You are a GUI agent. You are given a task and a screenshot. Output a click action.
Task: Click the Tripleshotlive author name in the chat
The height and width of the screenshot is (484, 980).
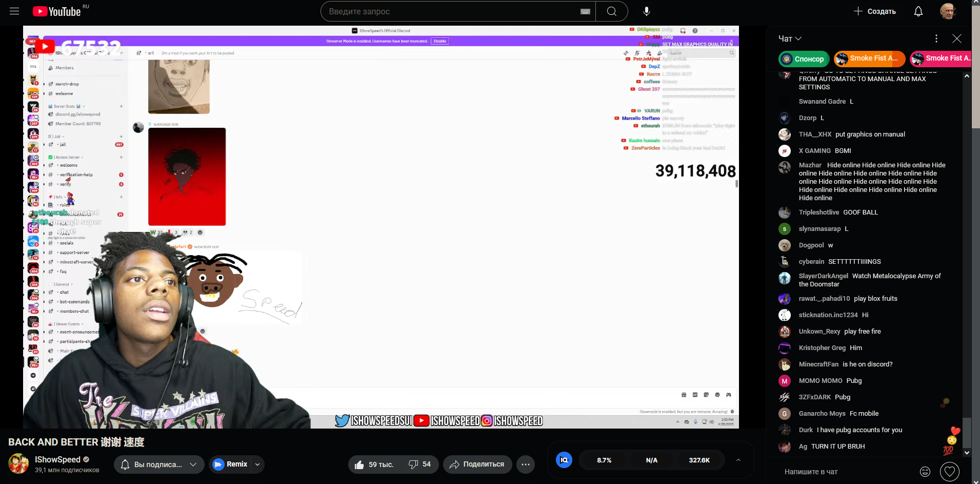[x=819, y=212]
